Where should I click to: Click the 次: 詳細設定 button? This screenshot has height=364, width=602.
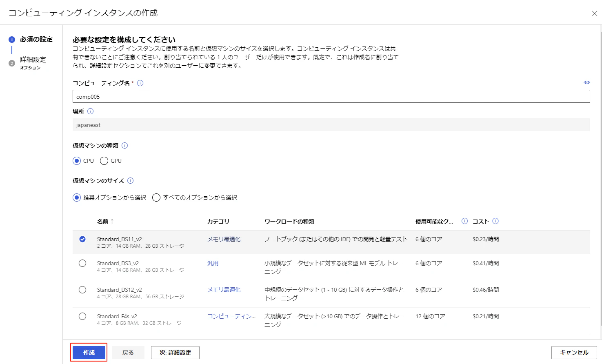tap(175, 353)
